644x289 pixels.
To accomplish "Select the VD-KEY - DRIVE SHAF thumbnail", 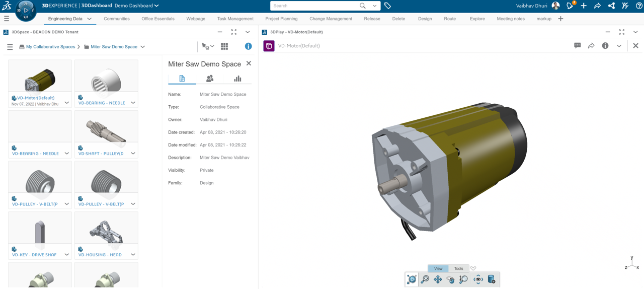I will coord(40,229).
